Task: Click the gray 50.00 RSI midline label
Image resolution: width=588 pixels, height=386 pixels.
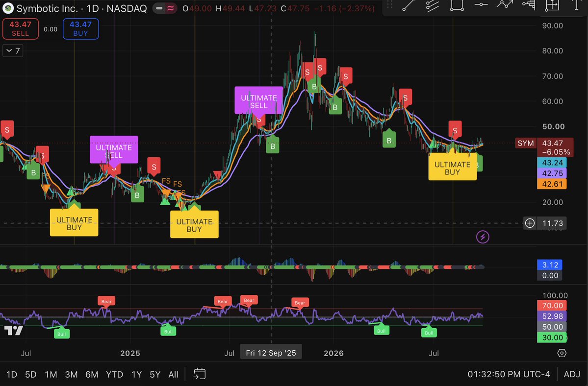Action: (552, 327)
